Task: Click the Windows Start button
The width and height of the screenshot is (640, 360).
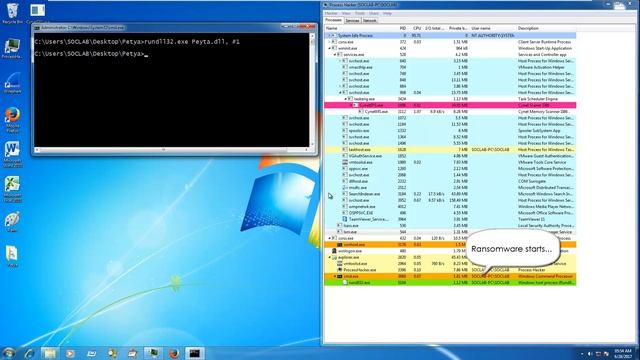Action: pos(9,353)
